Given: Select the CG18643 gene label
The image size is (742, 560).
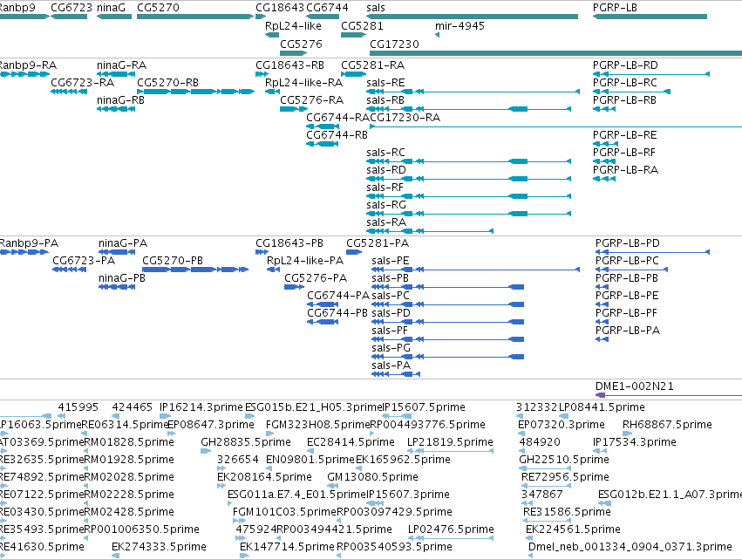Looking at the screenshot, I should pyautogui.click(x=280, y=8).
